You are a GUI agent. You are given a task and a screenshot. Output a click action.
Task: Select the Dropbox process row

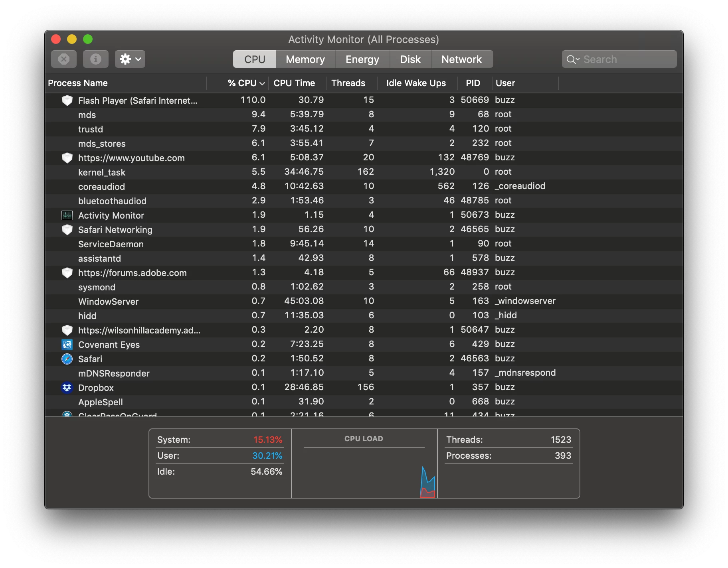pyautogui.click(x=364, y=388)
